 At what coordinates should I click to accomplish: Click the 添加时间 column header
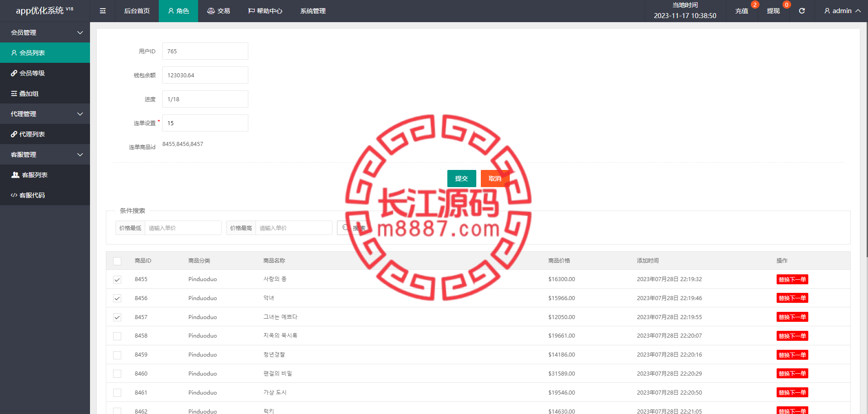648,261
